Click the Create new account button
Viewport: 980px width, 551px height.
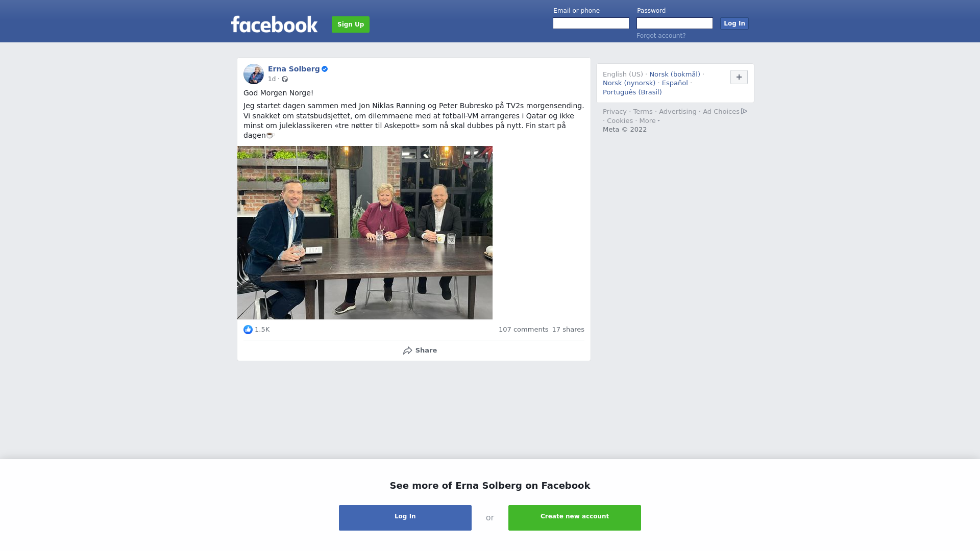click(x=575, y=518)
